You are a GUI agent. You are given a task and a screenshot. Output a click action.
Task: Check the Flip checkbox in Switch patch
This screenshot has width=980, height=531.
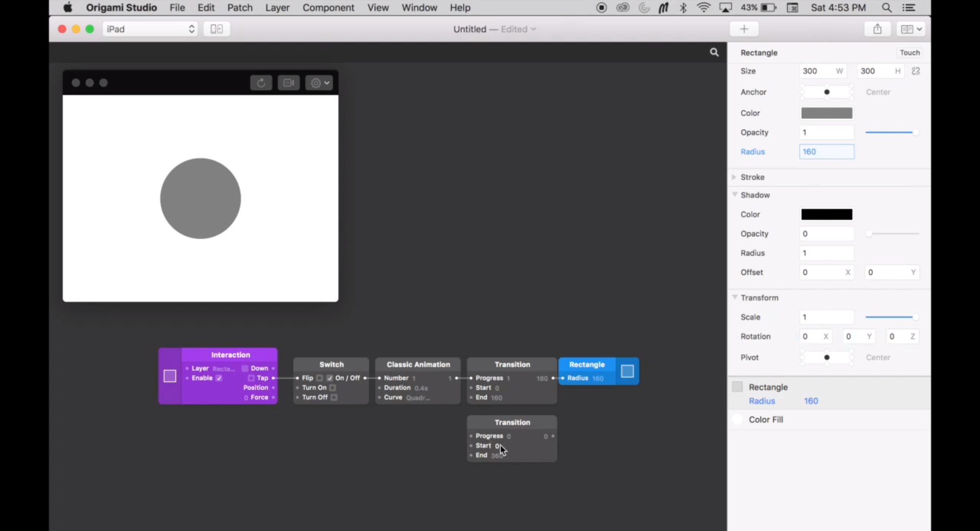point(320,378)
